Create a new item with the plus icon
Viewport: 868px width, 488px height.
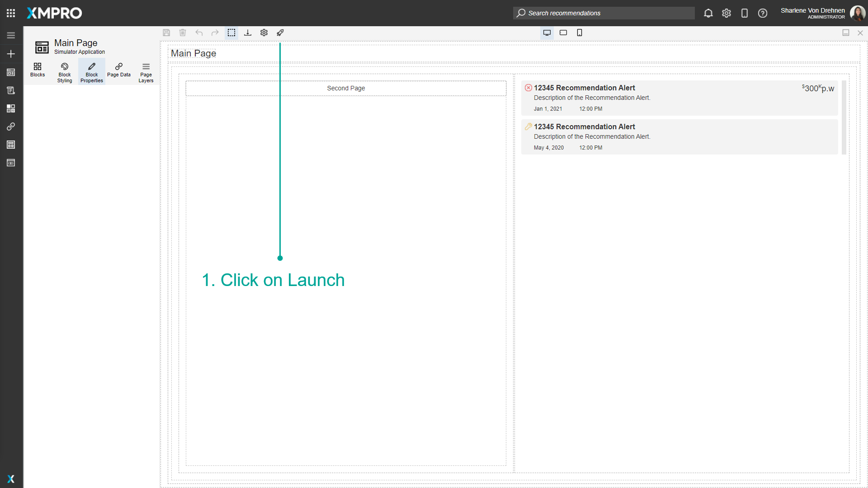(11, 54)
